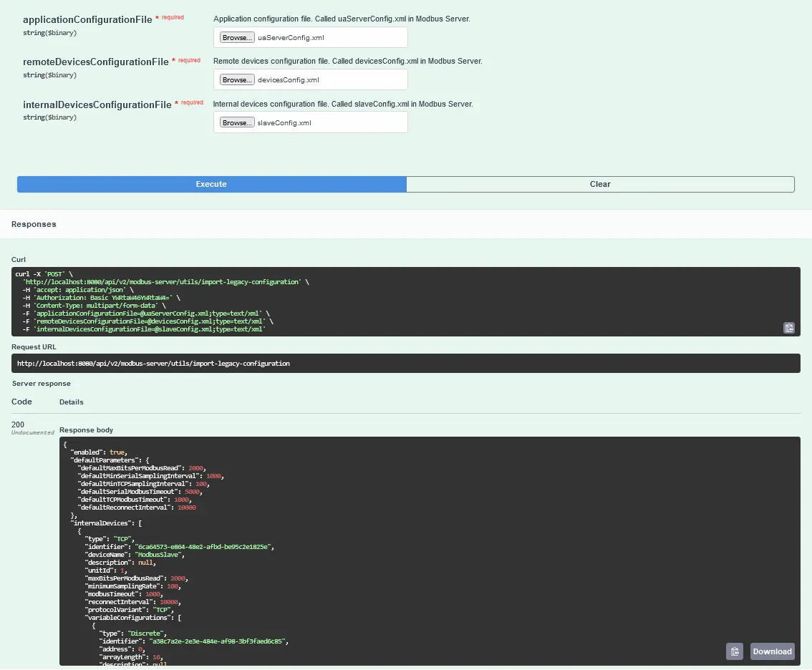
Task: Click the "variableConfigurations" line
Action: click(x=133, y=618)
